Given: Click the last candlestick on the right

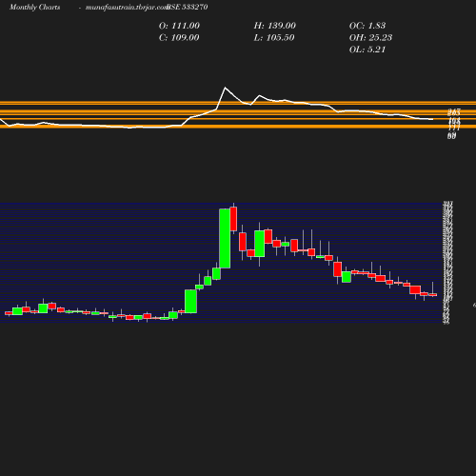Looking at the screenshot, I should point(433,295).
